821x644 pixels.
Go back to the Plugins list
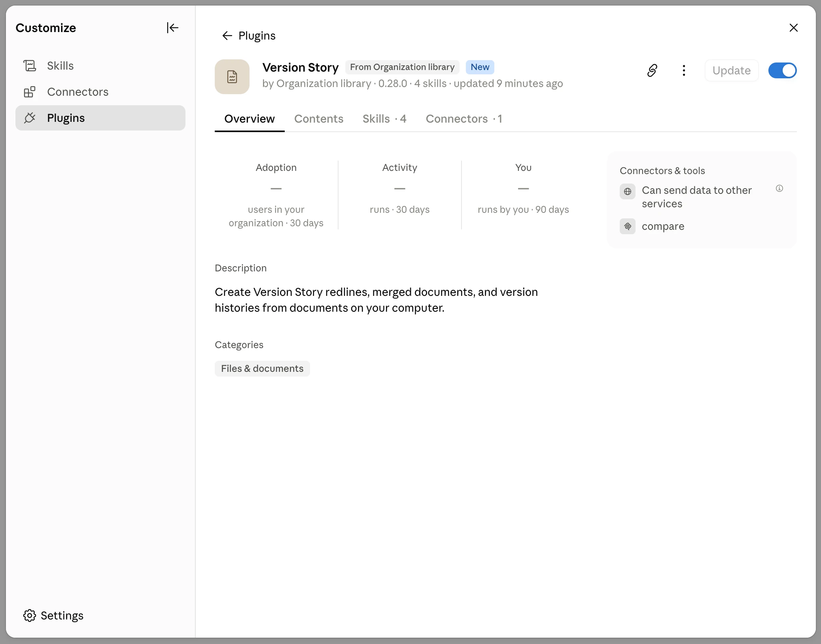tap(249, 36)
